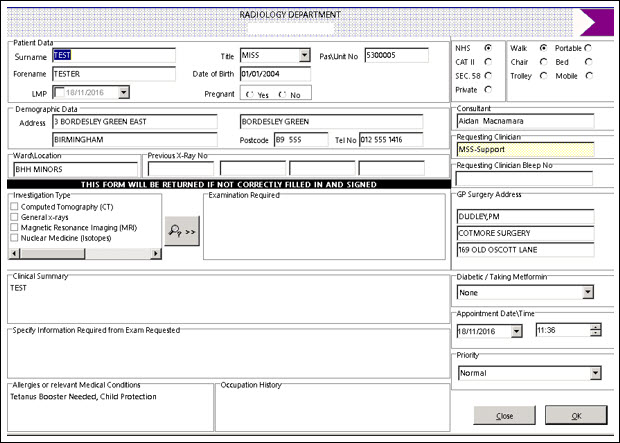This screenshot has width=620, height=443.
Task: Click the Forename field
Action: pos(114,74)
